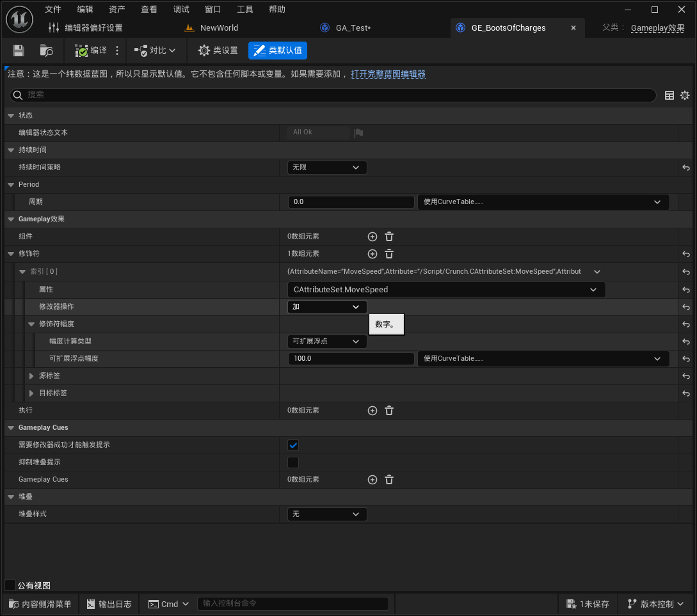Add an element to 执行 array
Image resolution: width=697 pixels, height=616 pixels.
point(373,411)
